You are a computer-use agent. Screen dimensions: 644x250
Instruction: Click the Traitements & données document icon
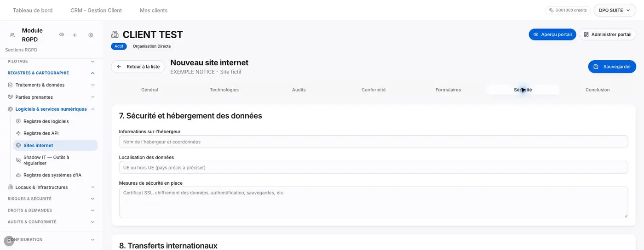(11, 85)
